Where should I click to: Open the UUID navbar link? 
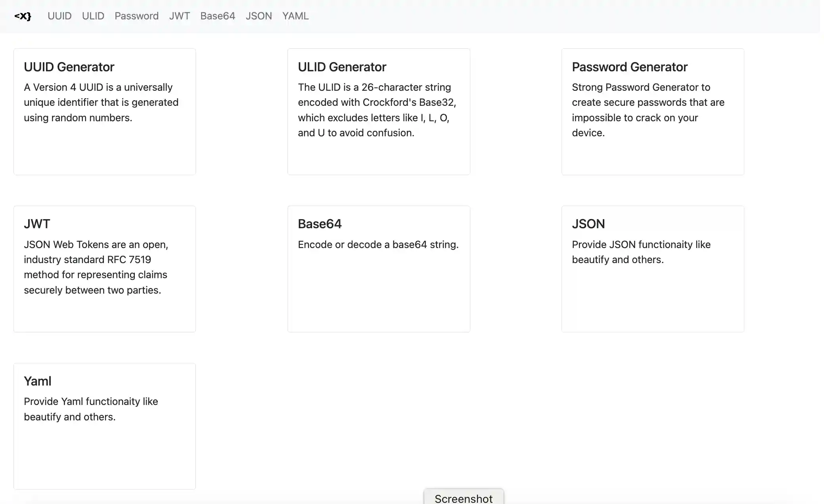point(59,16)
